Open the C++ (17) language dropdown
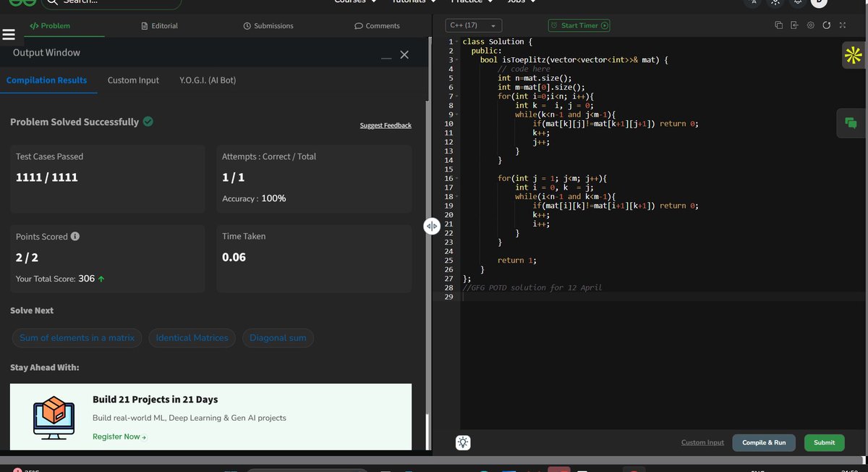This screenshot has height=472, width=868. pos(473,25)
